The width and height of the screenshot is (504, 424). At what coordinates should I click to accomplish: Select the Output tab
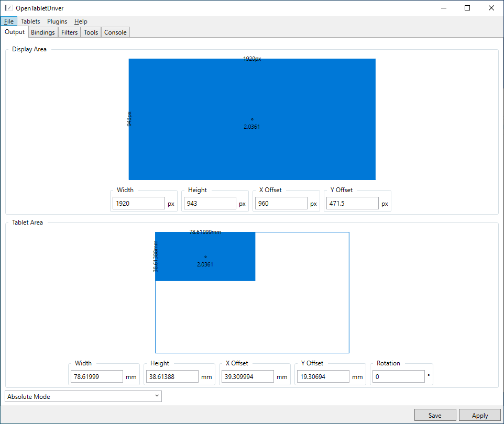[x=15, y=32]
